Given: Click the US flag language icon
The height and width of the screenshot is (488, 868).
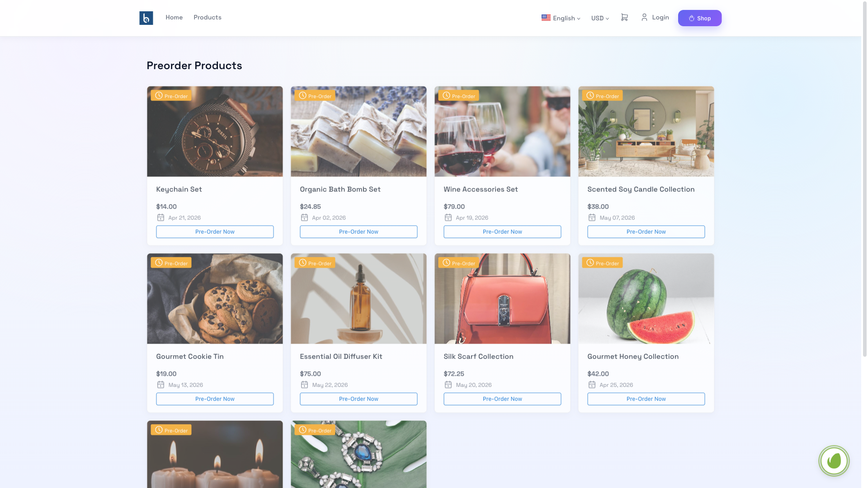Looking at the screenshot, I should tap(546, 18).
